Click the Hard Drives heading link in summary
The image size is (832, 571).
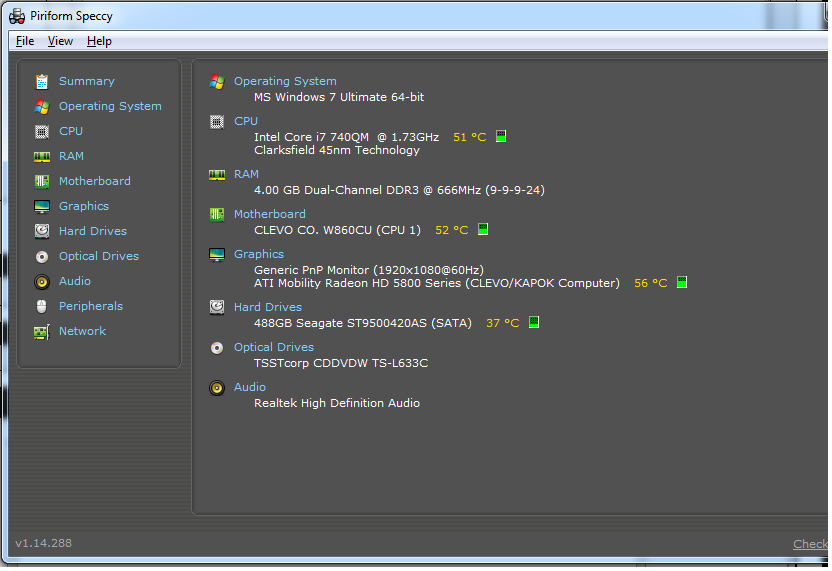(268, 307)
